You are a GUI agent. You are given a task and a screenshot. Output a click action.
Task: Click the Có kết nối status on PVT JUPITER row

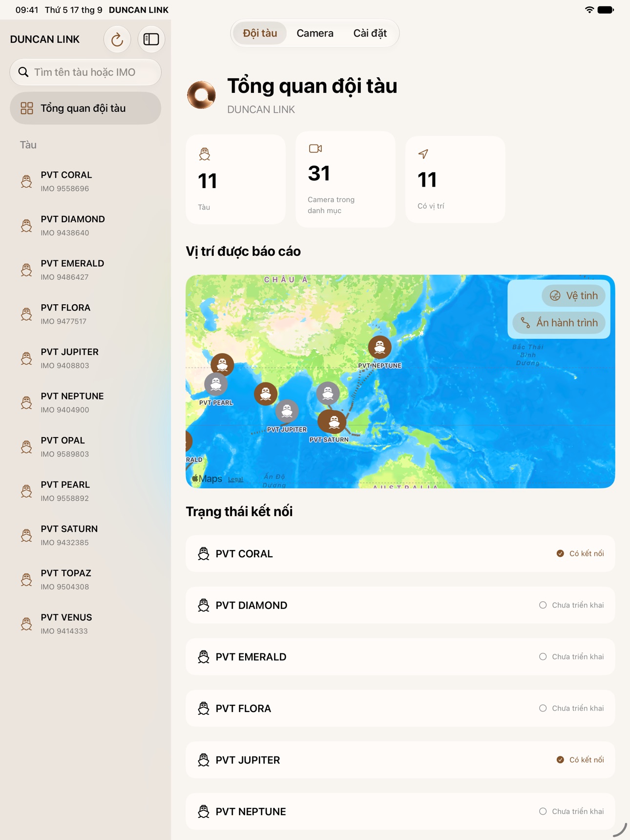point(580,760)
